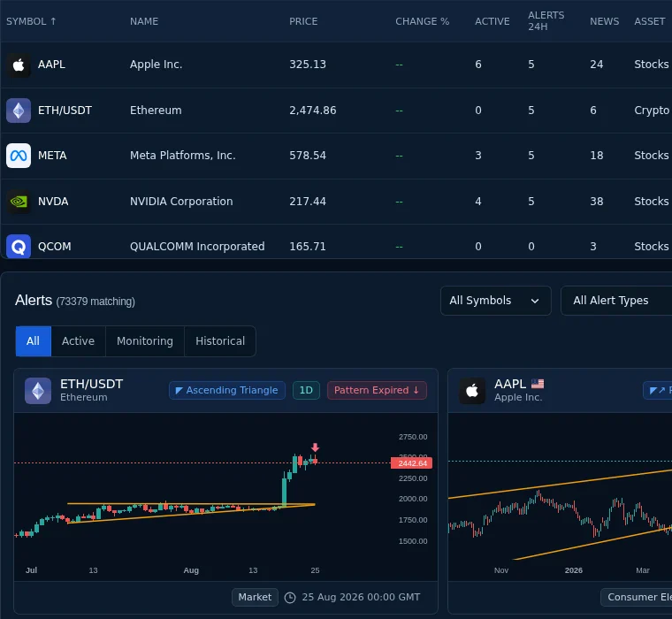Open the AAPL channel chart thumbnail

pyautogui.click(x=560, y=496)
